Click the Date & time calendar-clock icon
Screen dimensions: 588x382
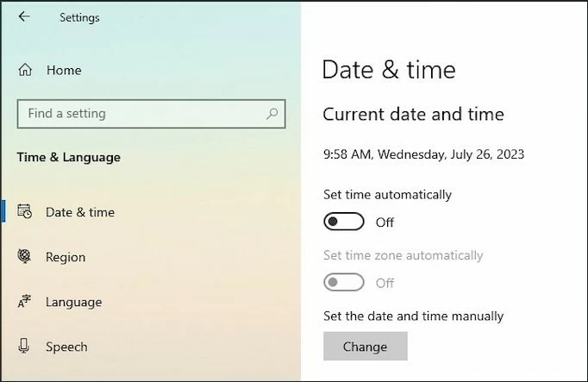(x=25, y=212)
